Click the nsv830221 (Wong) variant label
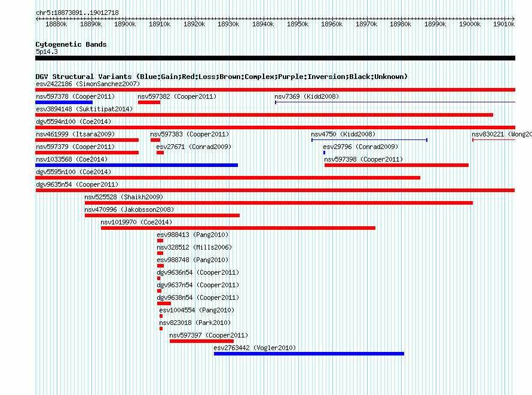 (x=502, y=134)
